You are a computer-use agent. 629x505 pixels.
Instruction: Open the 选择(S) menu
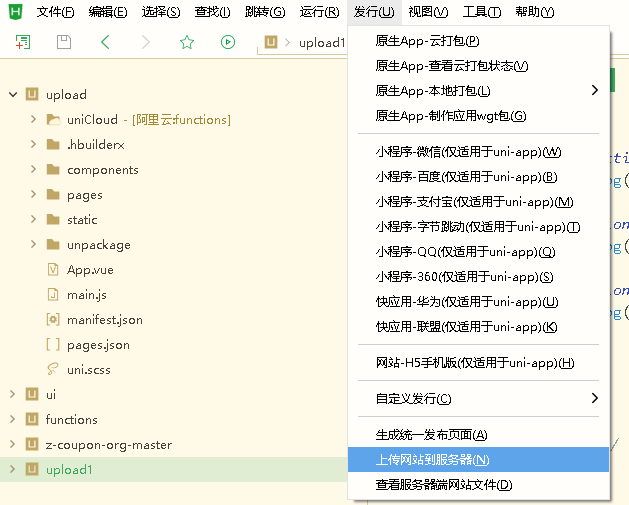161,12
